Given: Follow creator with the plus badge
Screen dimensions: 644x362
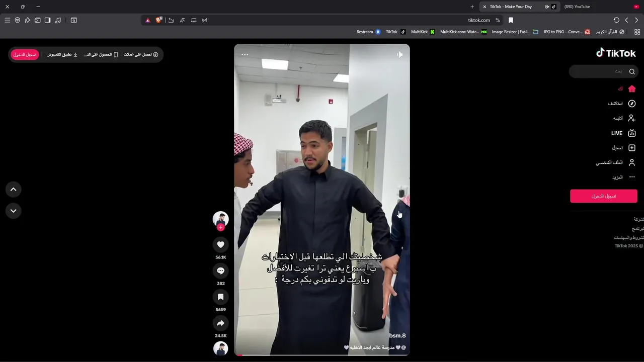Looking at the screenshot, I should coord(220,227).
